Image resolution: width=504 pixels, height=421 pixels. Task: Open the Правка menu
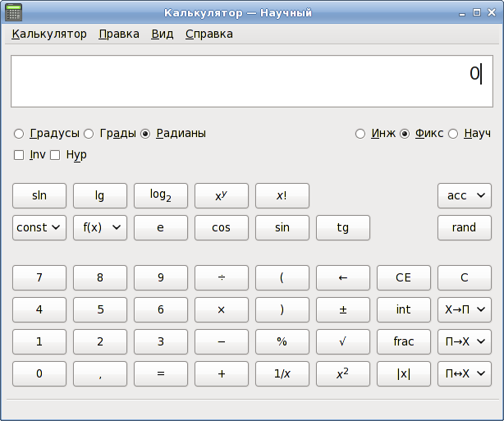coord(119,34)
